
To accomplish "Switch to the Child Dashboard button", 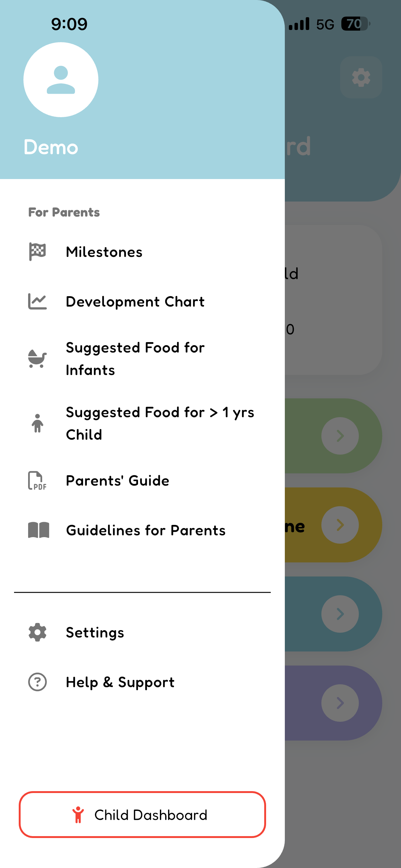I will tap(142, 815).
